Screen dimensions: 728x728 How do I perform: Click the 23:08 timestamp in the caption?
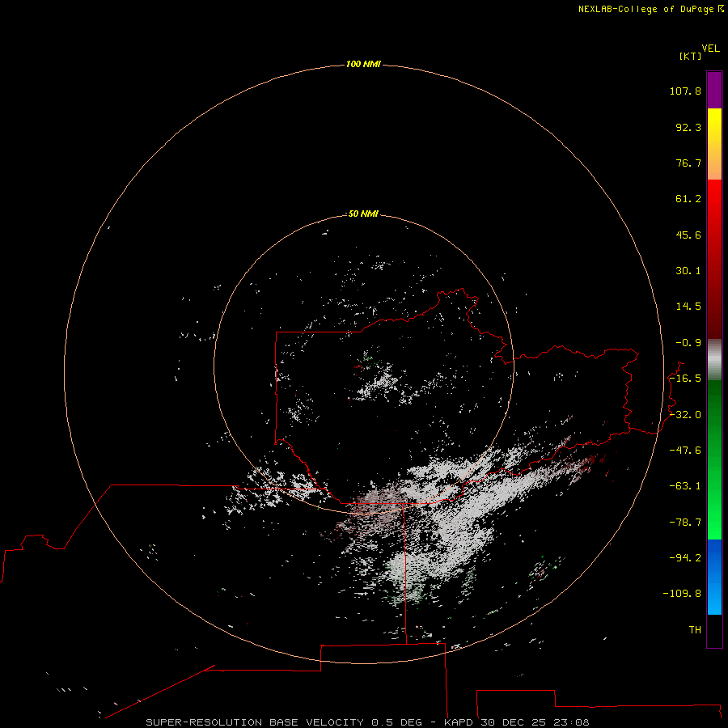tap(574, 722)
